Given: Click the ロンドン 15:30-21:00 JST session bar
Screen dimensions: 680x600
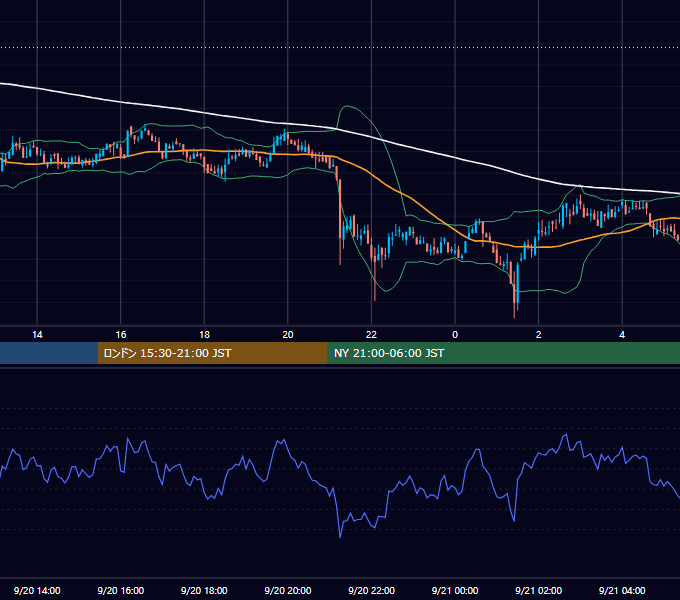Looking at the screenshot, I should [x=213, y=353].
